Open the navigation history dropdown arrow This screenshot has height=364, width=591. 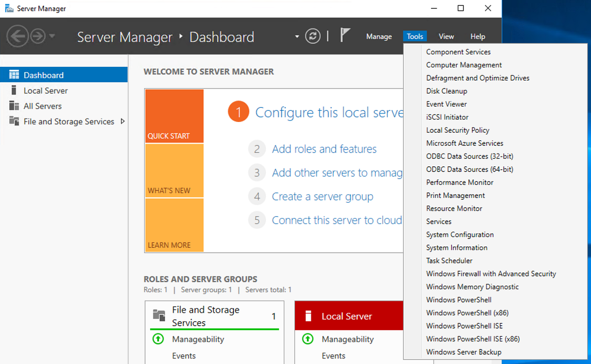52,36
